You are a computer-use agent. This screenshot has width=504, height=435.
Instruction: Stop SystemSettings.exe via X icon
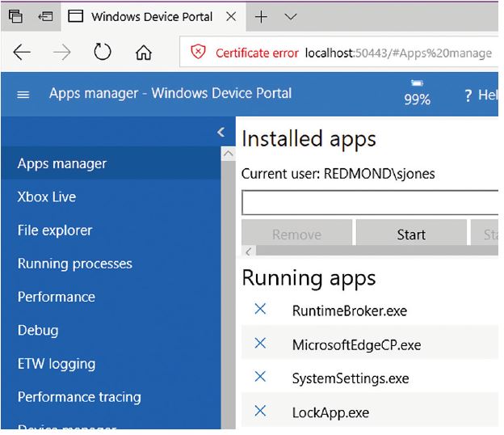tap(260, 378)
